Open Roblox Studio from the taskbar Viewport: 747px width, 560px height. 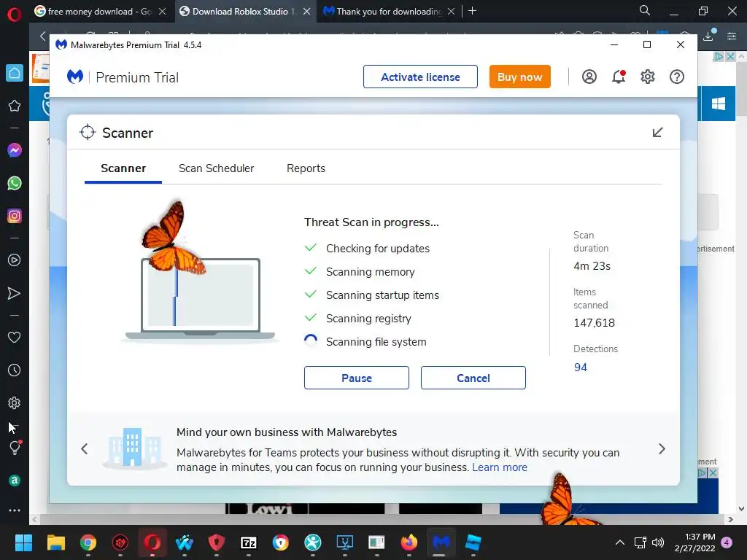point(473,542)
